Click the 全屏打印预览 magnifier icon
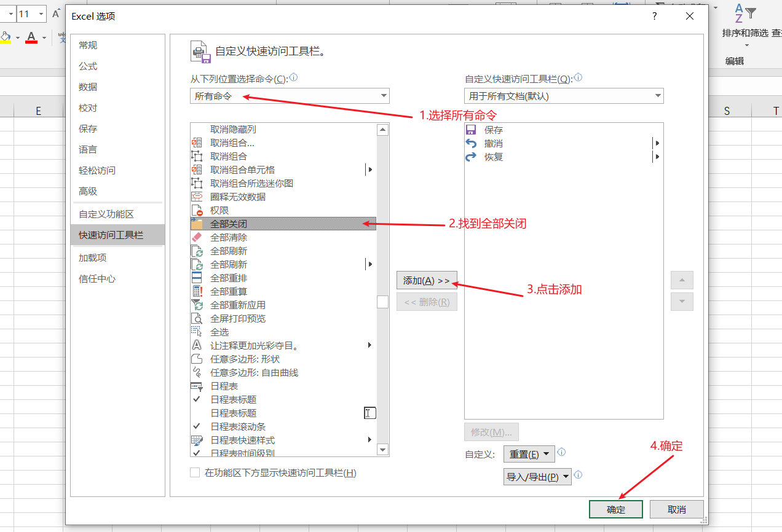The width and height of the screenshot is (782, 532). click(x=197, y=318)
